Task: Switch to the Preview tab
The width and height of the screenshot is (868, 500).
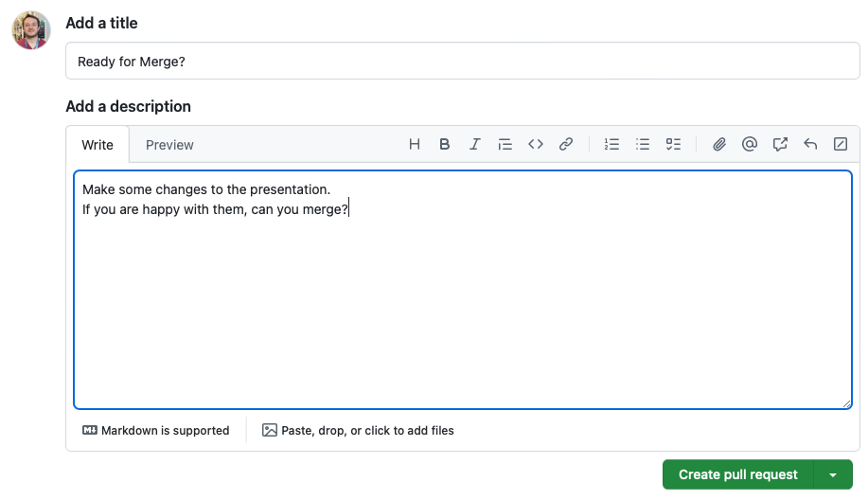Action: coord(169,145)
